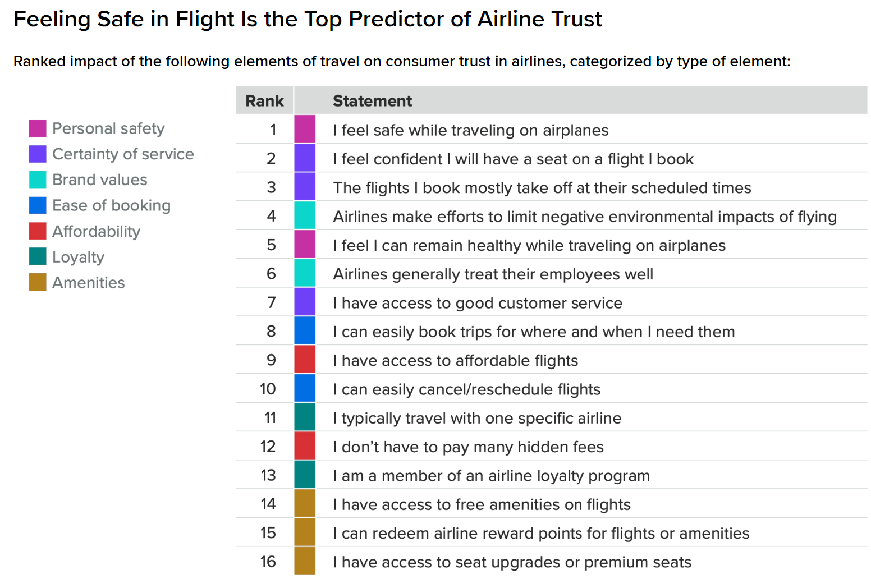
Task: Click the Personal safety legend color swatch
Action: (x=38, y=128)
